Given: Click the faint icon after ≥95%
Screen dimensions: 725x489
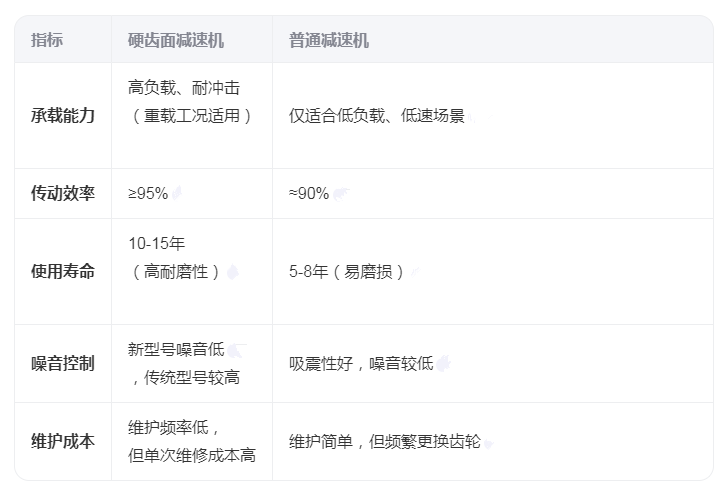Looking at the screenshot, I should pyautogui.click(x=177, y=194).
